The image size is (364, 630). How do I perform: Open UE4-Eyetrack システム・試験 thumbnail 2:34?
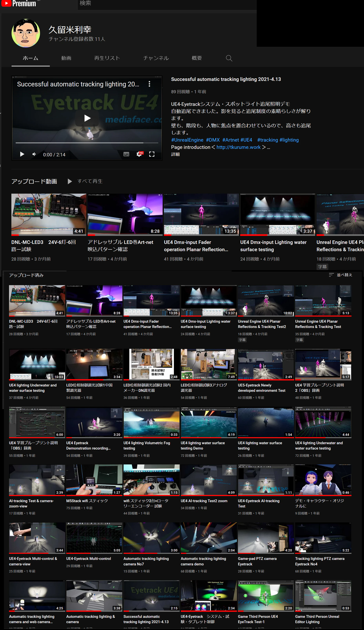(x=209, y=596)
